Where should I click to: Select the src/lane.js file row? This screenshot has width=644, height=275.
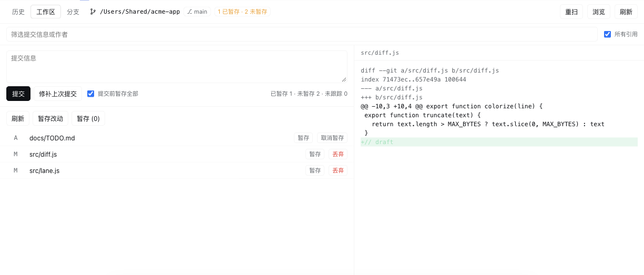coord(177,170)
